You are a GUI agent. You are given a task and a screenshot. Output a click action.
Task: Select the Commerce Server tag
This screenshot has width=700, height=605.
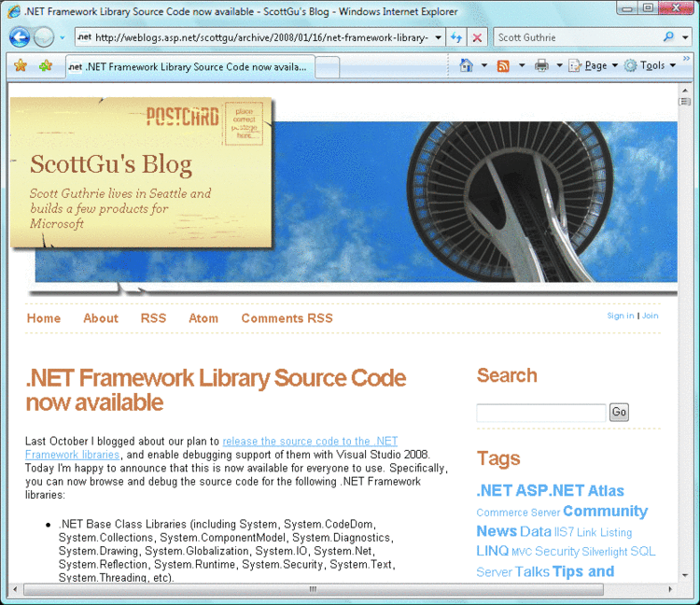[518, 513]
